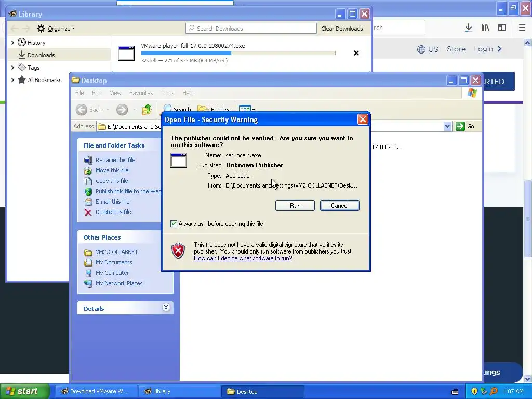Open VM2.COLLABNET folder in Other Places
532x399 pixels.
[x=116, y=252]
